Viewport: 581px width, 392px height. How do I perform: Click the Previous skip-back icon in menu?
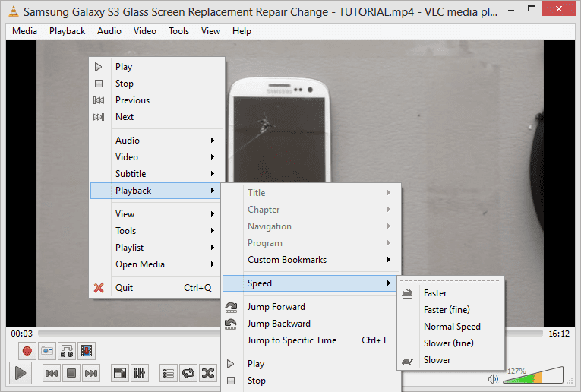pos(99,100)
